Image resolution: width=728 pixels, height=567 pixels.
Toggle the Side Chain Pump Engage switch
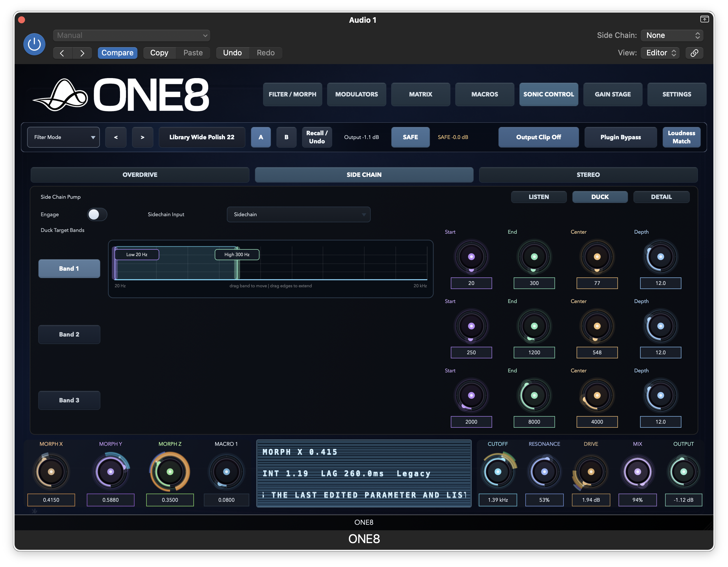(97, 214)
